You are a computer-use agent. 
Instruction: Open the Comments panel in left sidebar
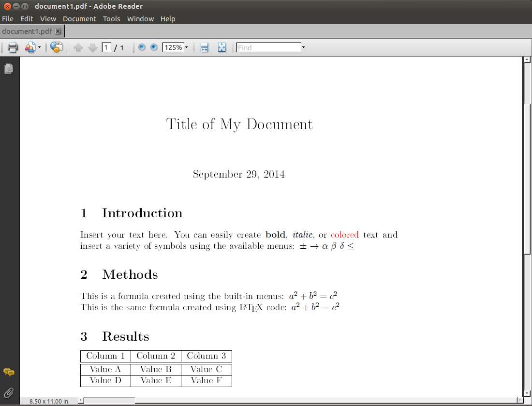pyautogui.click(x=9, y=372)
